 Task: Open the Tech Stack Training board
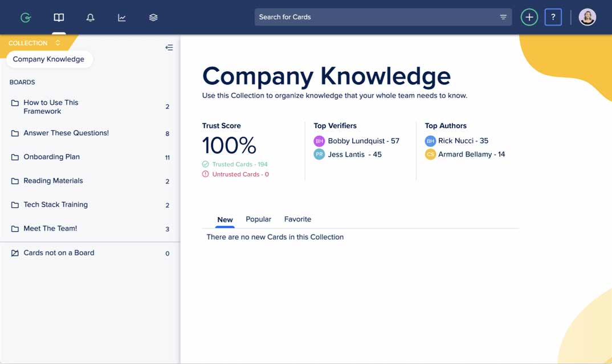pyautogui.click(x=55, y=205)
